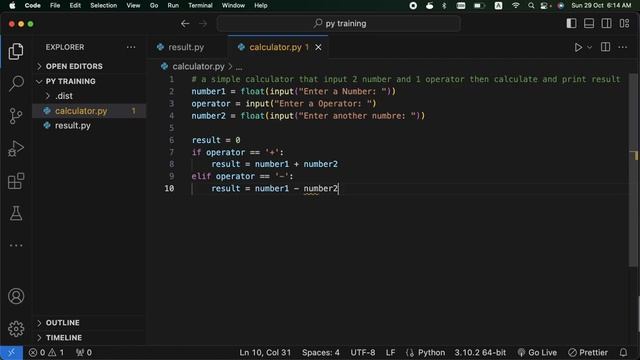Open editor More Actions ellipsis
This screenshot has height=360, width=640.
[622, 47]
